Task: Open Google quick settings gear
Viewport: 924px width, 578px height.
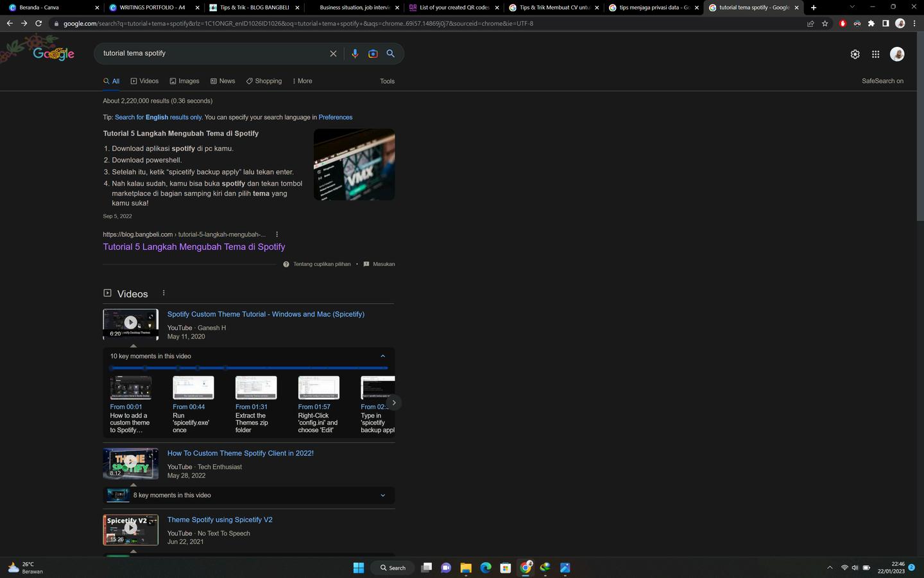Action: pyautogui.click(x=855, y=55)
